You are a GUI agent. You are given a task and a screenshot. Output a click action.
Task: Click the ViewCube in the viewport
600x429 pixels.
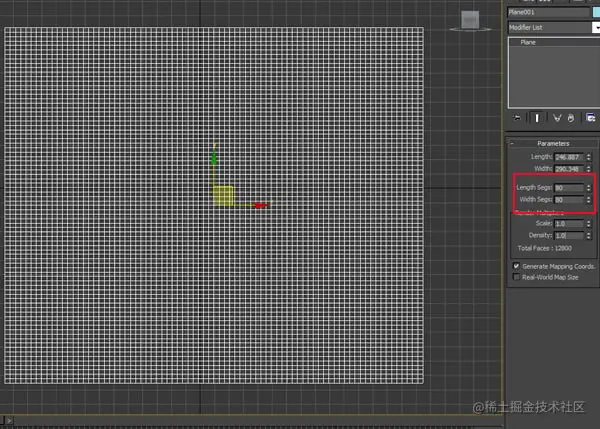(470, 20)
